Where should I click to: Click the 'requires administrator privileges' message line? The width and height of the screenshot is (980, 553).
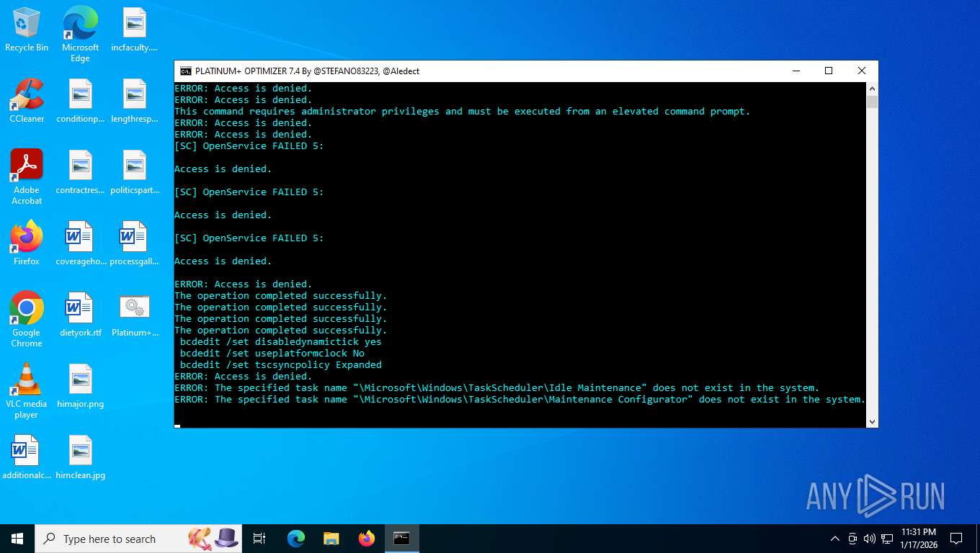462,112
